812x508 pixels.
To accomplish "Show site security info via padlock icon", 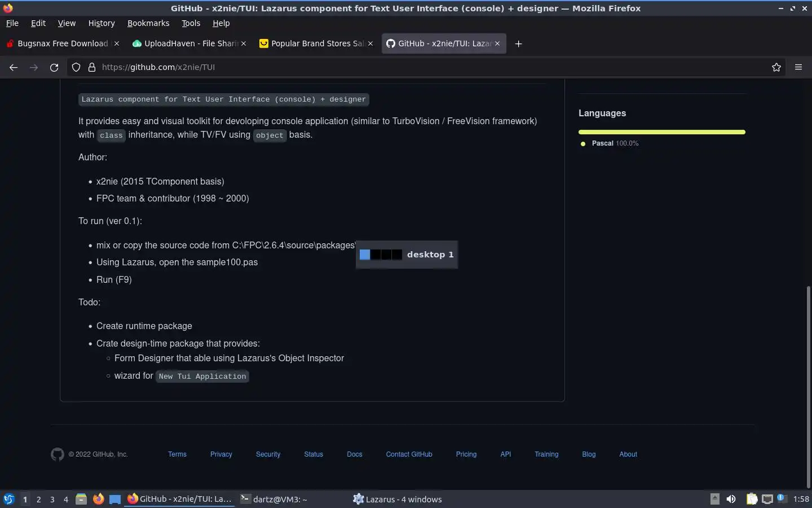I will [x=92, y=67].
